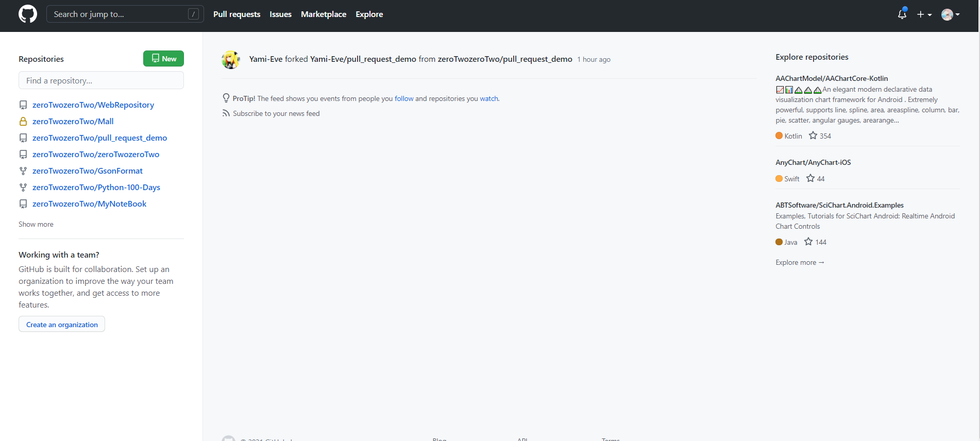Click the Explore repositories heading
Viewport: 980px width, 441px height.
pyautogui.click(x=812, y=57)
